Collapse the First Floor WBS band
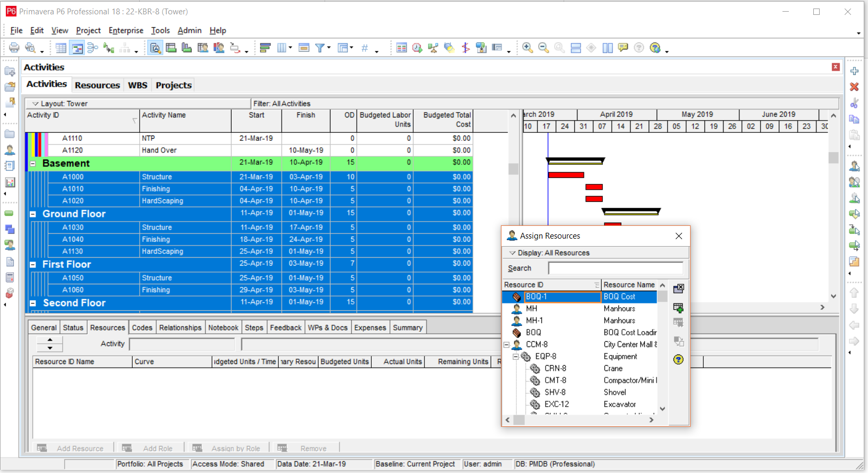868x473 pixels. [x=33, y=265]
